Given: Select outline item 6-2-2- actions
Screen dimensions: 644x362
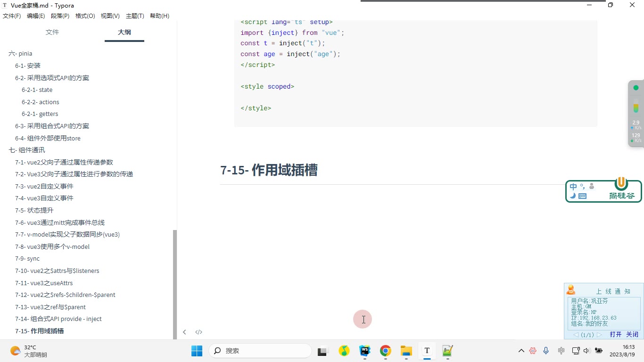Looking at the screenshot, I should [41, 102].
